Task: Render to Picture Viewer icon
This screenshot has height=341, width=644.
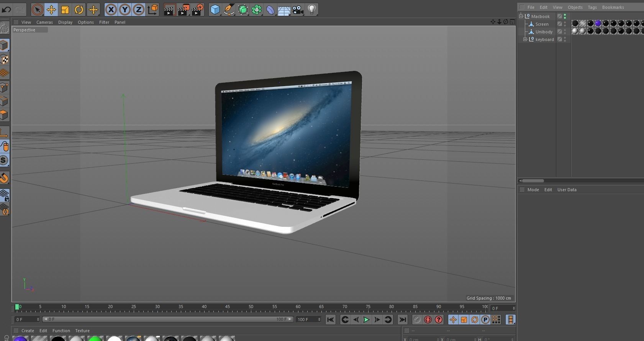Action: (x=184, y=10)
